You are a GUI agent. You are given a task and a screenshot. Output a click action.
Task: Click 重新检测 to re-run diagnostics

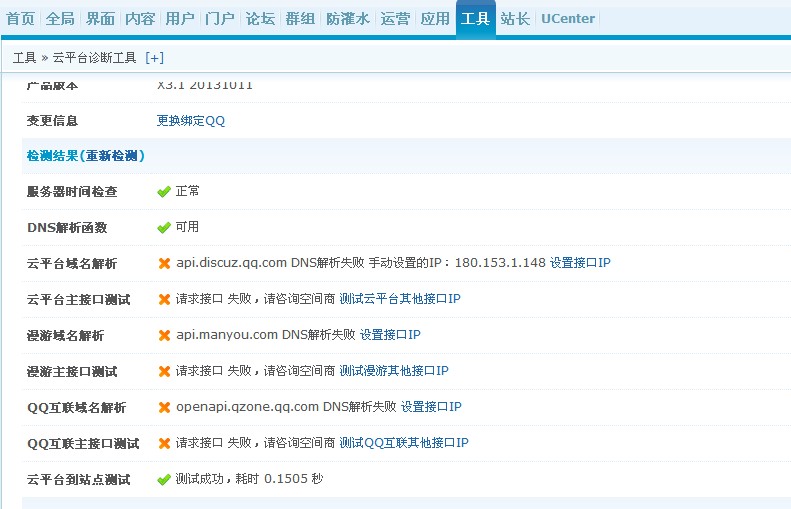(x=112, y=156)
